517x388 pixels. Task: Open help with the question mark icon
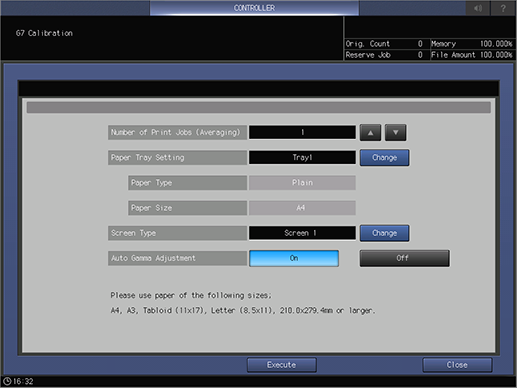tap(503, 8)
